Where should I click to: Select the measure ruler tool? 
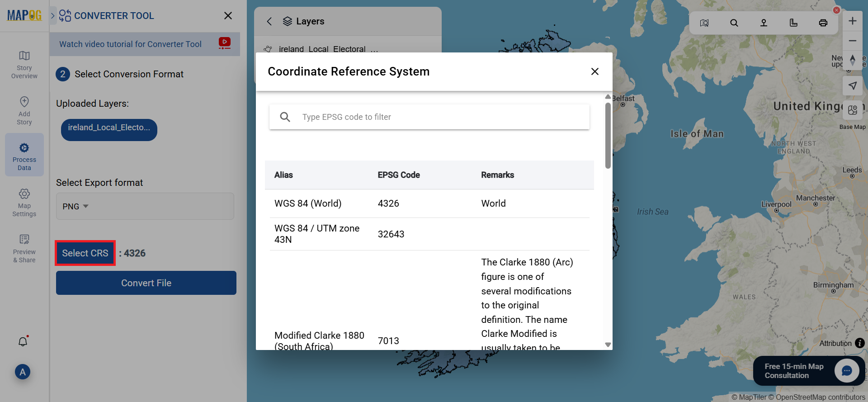coord(793,23)
